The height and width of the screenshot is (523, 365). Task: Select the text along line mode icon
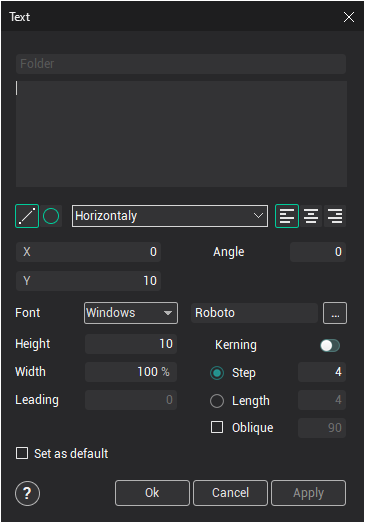click(x=27, y=216)
